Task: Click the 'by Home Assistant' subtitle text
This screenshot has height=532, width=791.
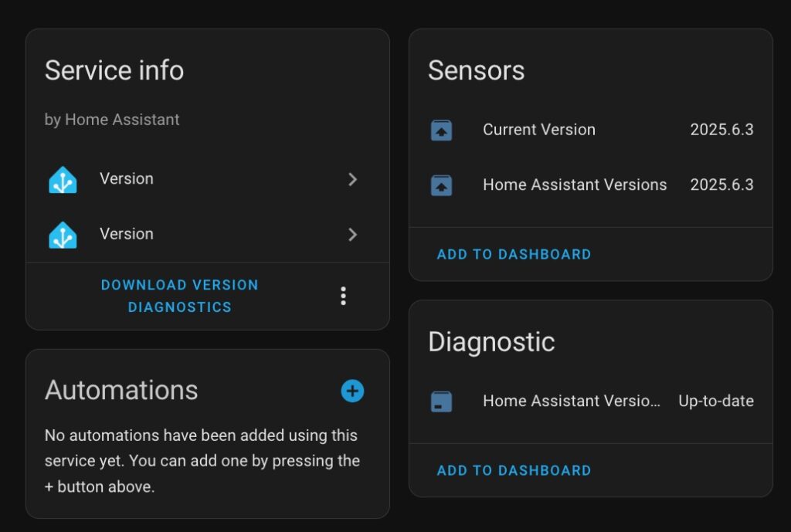Action: 112,120
